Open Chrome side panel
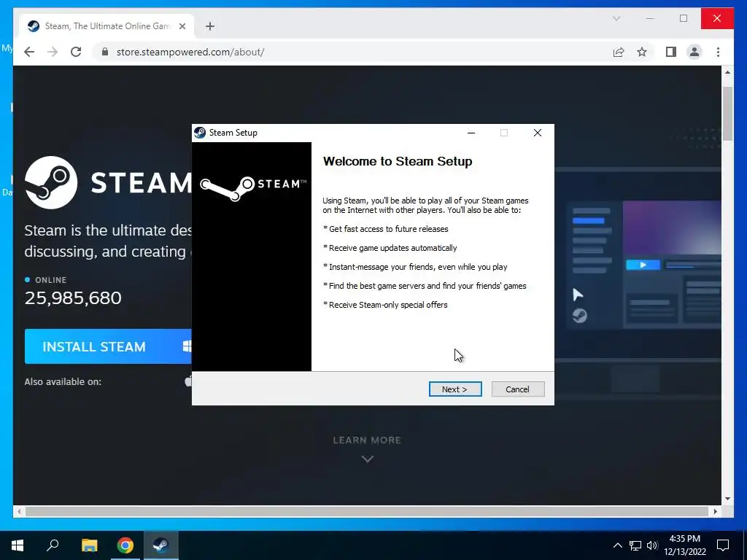747x560 pixels. tap(671, 52)
